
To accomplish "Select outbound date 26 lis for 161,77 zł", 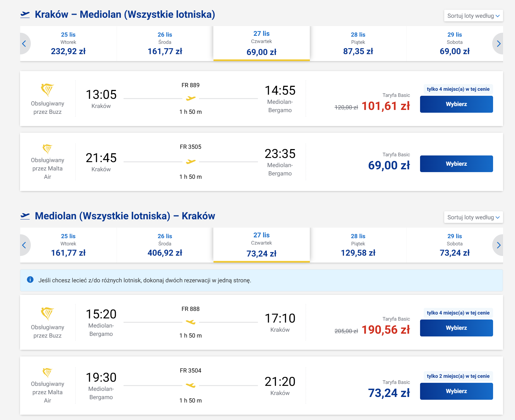I will [165, 44].
